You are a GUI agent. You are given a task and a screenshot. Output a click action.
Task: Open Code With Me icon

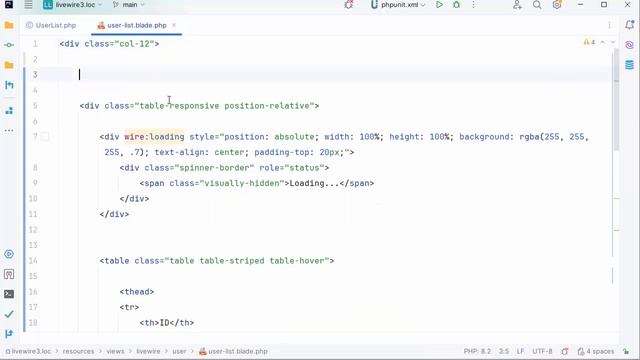(517, 5)
